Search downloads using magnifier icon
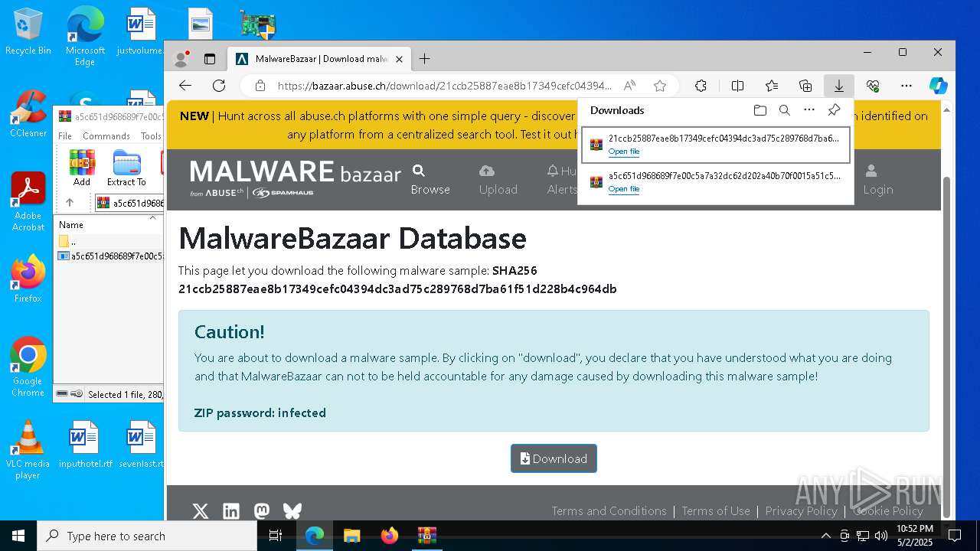The height and width of the screenshot is (551, 980). [x=784, y=110]
